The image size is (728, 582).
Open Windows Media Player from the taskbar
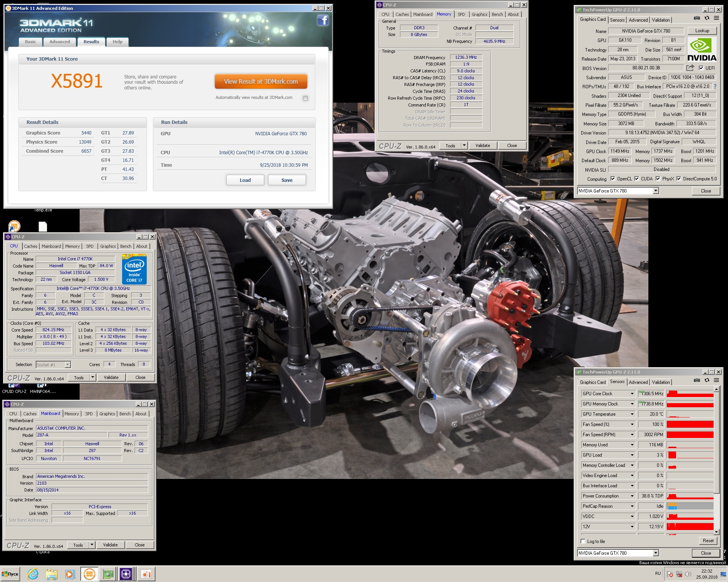pos(70,574)
